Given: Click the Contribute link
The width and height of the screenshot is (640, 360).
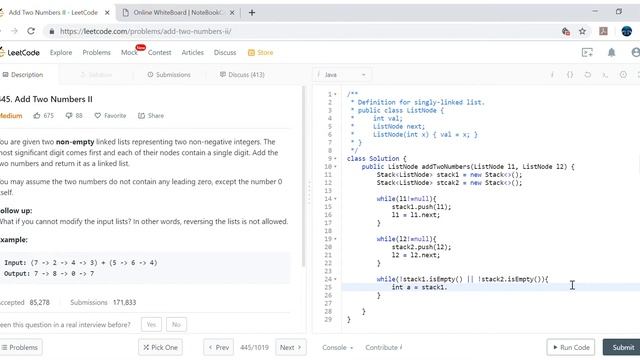Looking at the screenshot, I should pyautogui.click(x=384, y=348).
